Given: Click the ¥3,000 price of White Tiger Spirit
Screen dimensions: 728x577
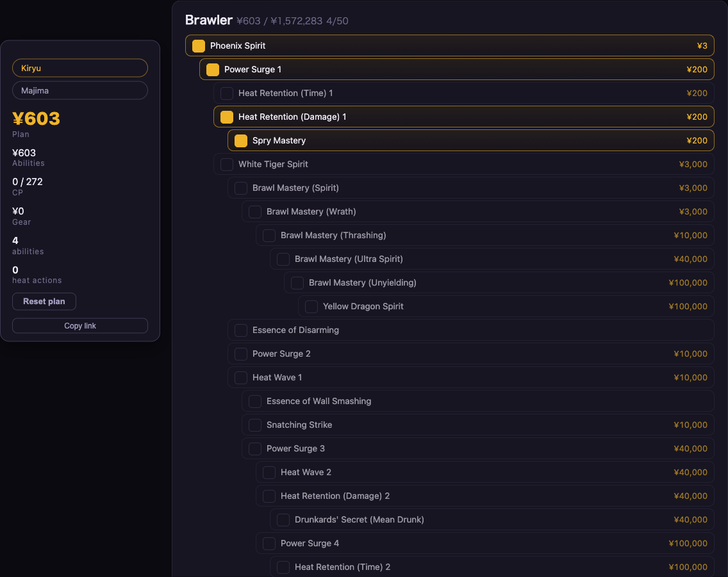Looking at the screenshot, I should point(693,164).
